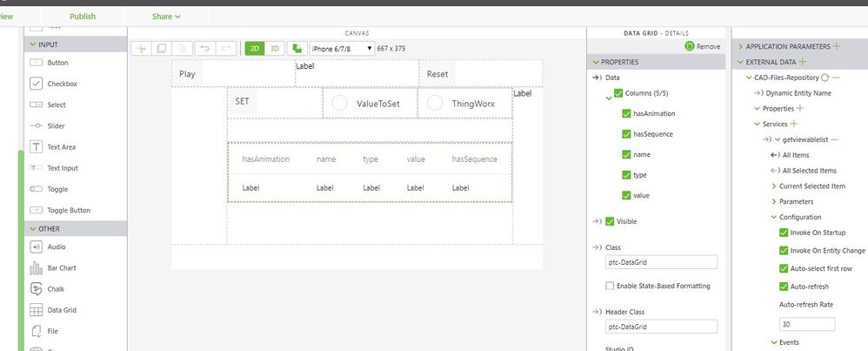Expand APPLICATION PARAMETERS section

(741, 46)
